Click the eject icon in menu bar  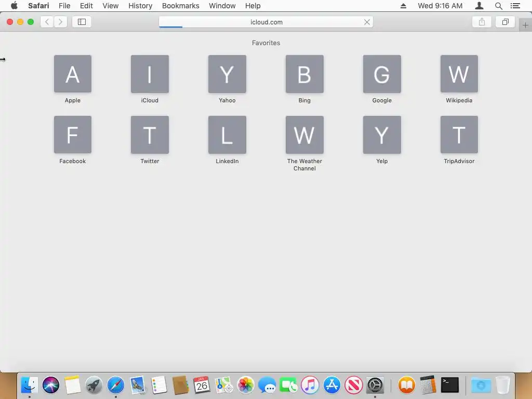[403, 6]
